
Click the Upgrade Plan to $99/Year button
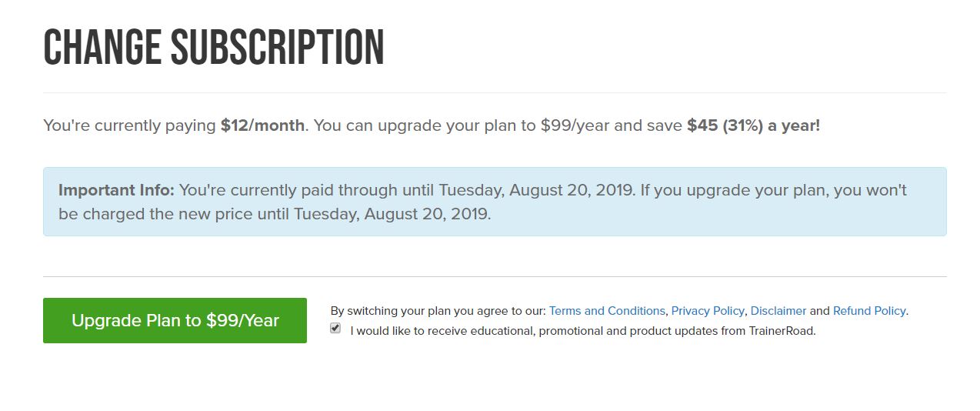(175, 320)
